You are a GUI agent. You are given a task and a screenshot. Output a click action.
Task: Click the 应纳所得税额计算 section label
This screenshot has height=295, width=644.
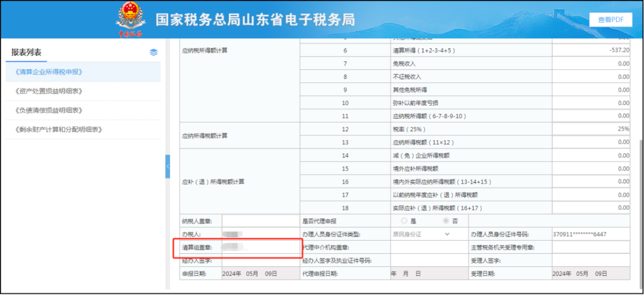point(205,136)
